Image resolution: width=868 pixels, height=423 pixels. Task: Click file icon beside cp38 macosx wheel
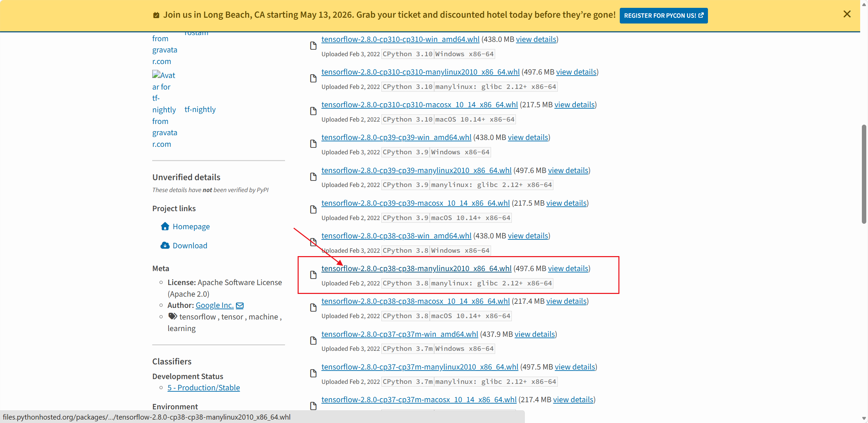313,308
